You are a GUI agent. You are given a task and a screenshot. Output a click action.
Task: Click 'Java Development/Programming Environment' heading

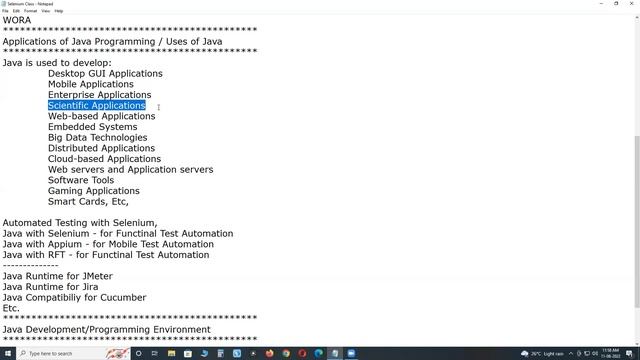pos(107,329)
